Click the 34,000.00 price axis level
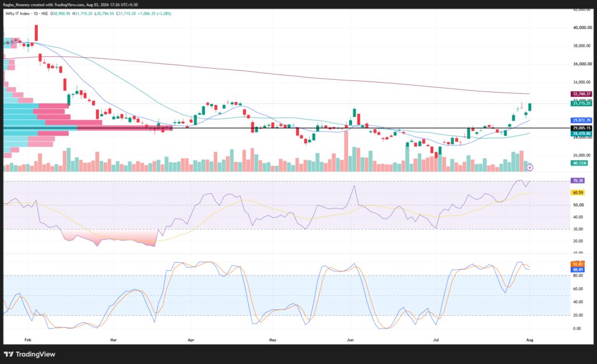This screenshot has height=364, width=597. (582, 83)
